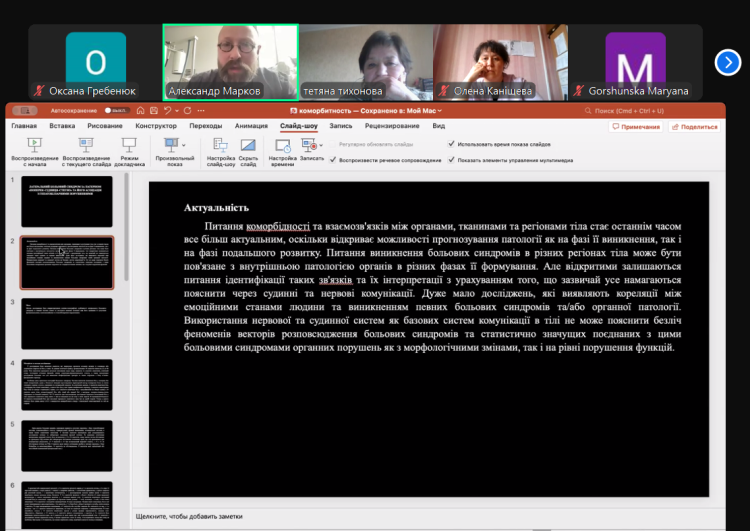The image size is (750, 531).
Task: Uncheck Воспроизвести речевое сопровождение
Action: pyautogui.click(x=333, y=159)
